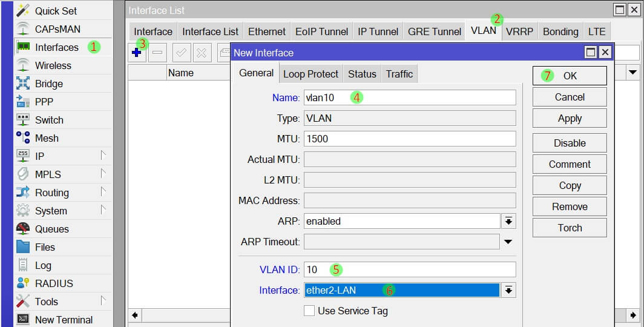The width and height of the screenshot is (644, 327).
Task: Open Interfaces in the sidebar
Action: tap(56, 47)
